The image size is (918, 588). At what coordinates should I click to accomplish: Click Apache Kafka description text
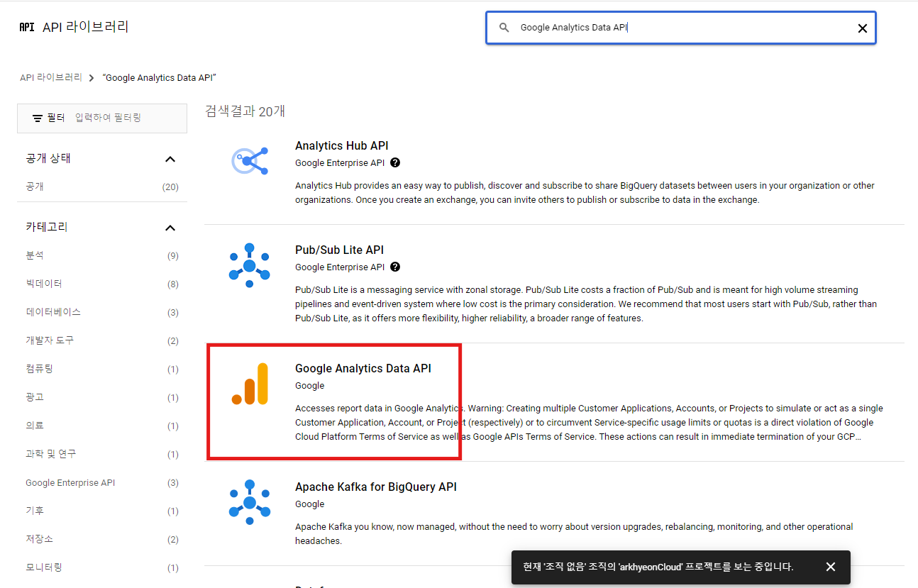tap(574, 533)
